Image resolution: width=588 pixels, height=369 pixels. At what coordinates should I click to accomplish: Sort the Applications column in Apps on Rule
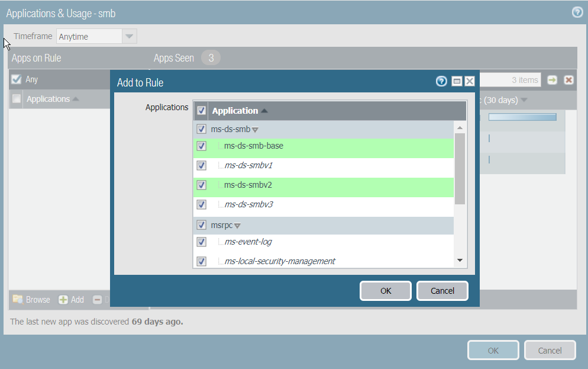[49, 99]
